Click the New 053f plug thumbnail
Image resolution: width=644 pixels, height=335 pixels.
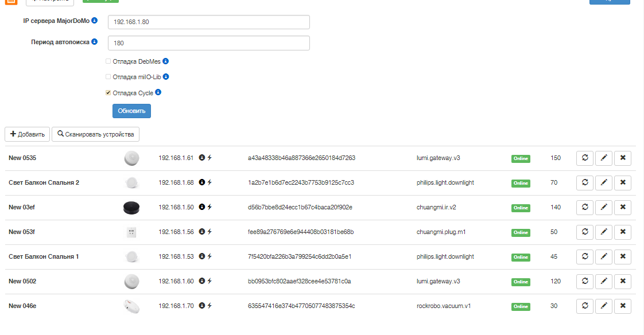(x=131, y=232)
